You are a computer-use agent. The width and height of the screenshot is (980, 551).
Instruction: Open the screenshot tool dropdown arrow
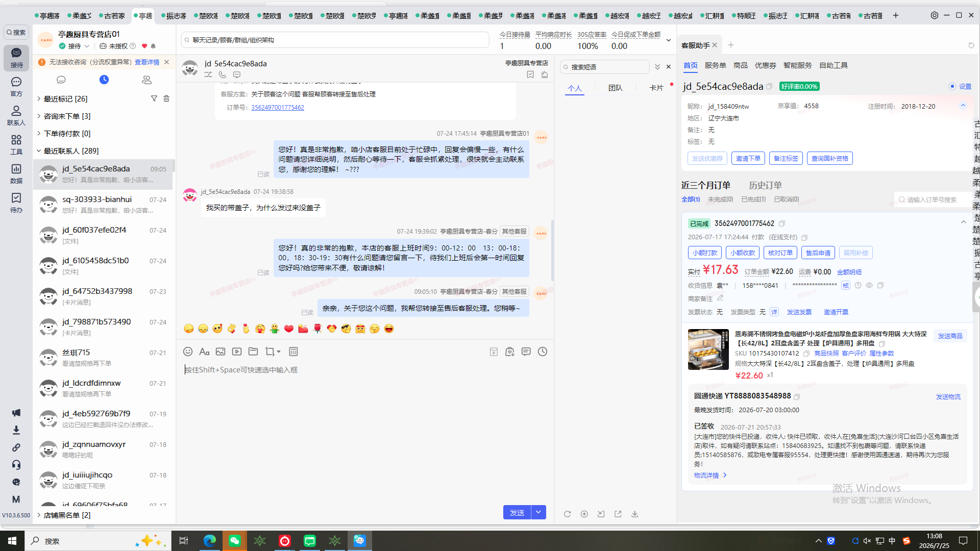[x=279, y=352]
